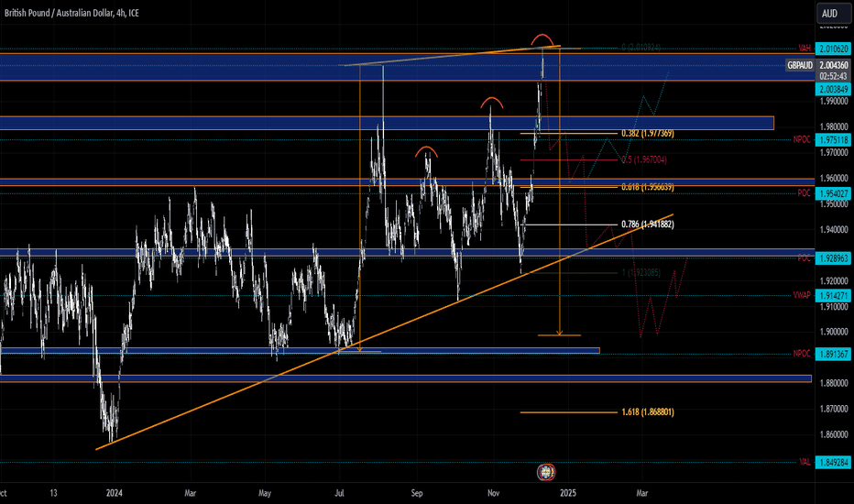The image size is (854, 504).
Task: Click the 1.880000 price scale value
Action: 834,383
